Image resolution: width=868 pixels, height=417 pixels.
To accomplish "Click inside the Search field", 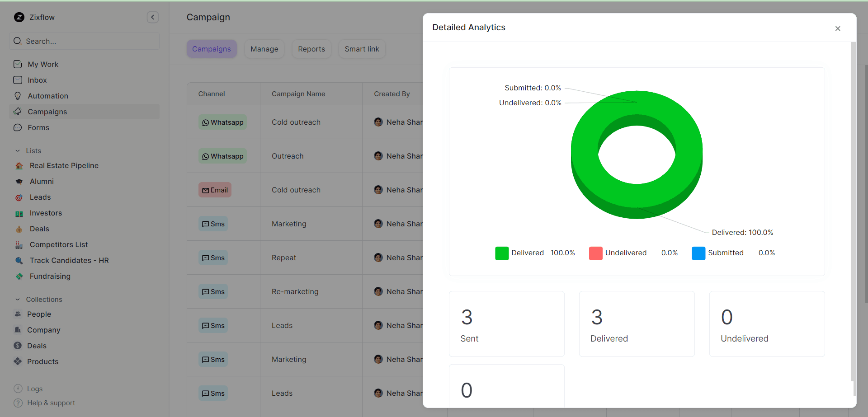I will (x=84, y=41).
